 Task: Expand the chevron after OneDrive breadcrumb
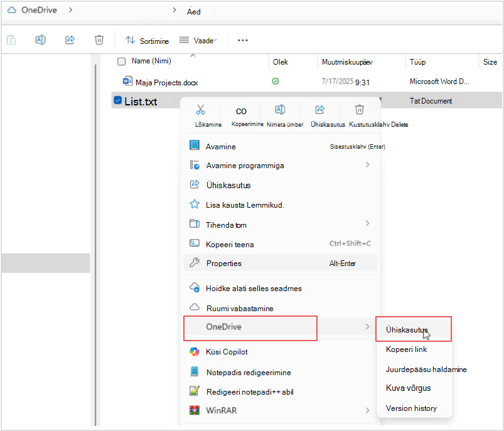pos(70,10)
